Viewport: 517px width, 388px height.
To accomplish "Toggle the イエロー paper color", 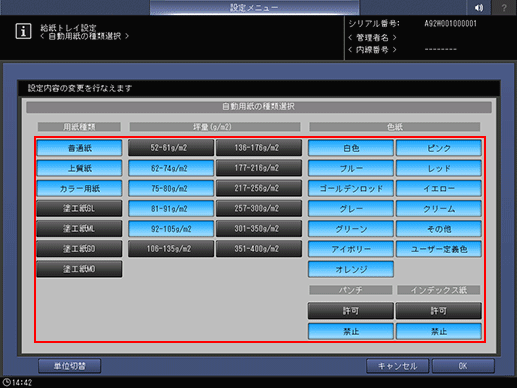I will (x=439, y=188).
